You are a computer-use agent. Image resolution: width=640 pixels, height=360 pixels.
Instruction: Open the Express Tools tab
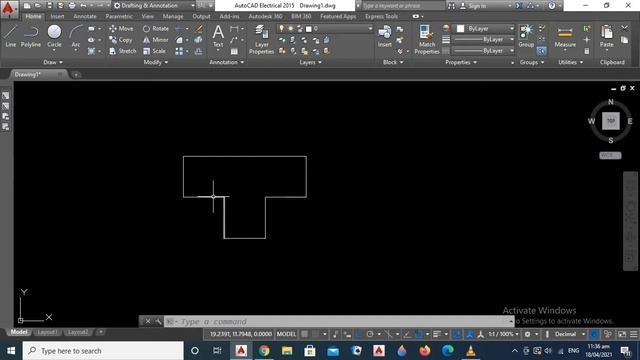(381, 17)
